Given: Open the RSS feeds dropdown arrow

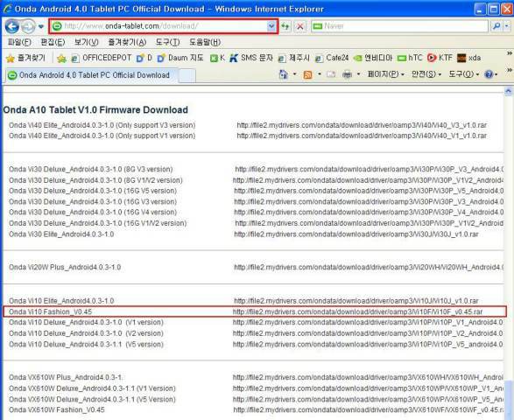Looking at the screenshot, I should point(320,74).
